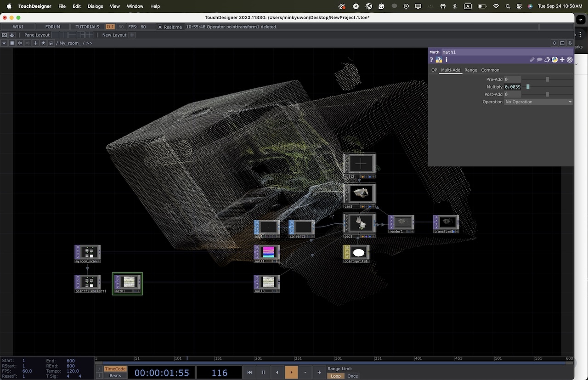
Task: Open the Operation dropdown menu
Action: click(x=538, y=102)
